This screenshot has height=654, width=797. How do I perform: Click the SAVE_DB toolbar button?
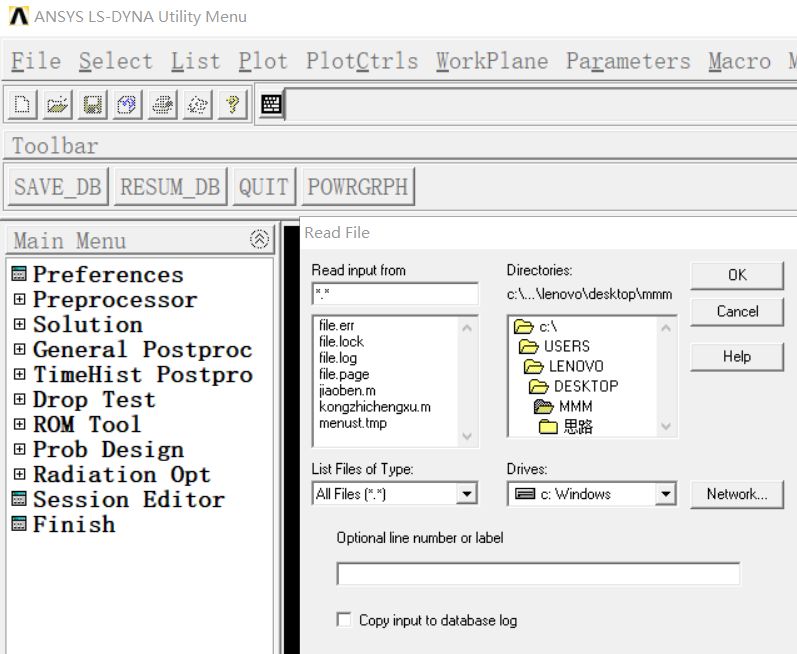click(x=58, y=186)
